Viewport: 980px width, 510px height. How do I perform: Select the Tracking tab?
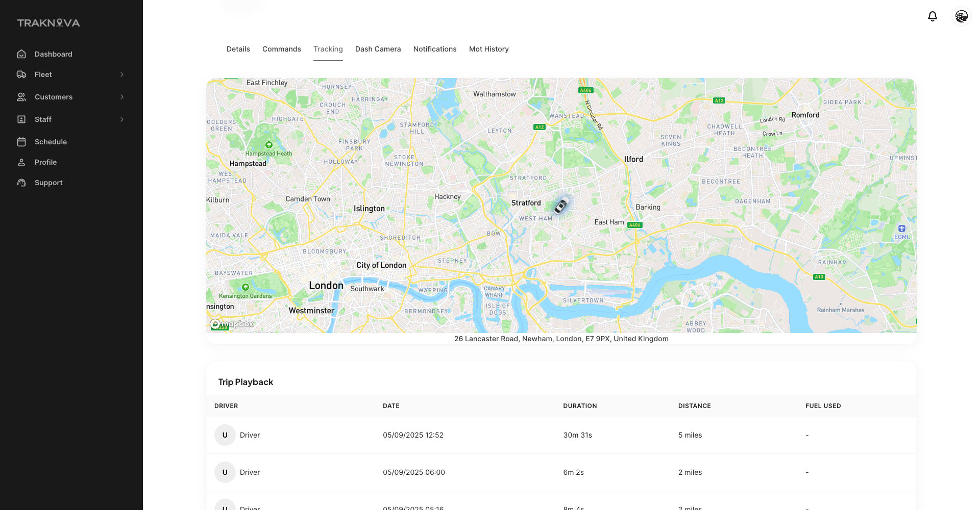[x=328, y=49]
